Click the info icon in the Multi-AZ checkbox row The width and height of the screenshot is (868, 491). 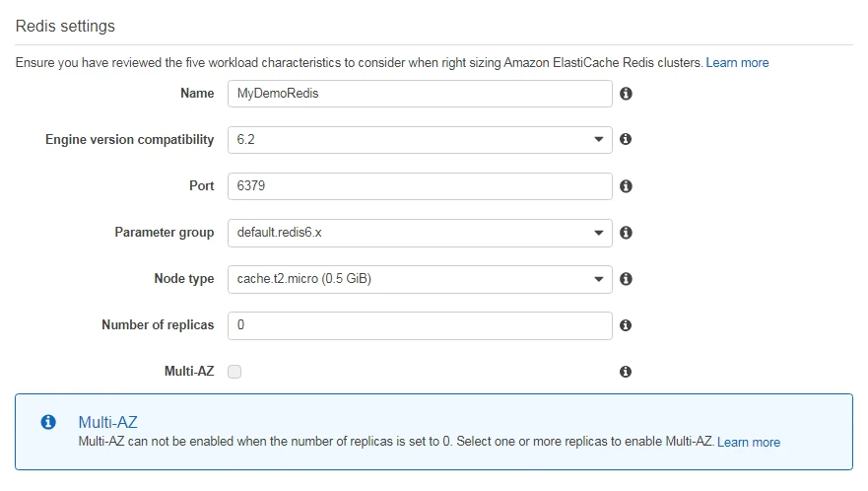pyautogui.click(x=626, y=372)
